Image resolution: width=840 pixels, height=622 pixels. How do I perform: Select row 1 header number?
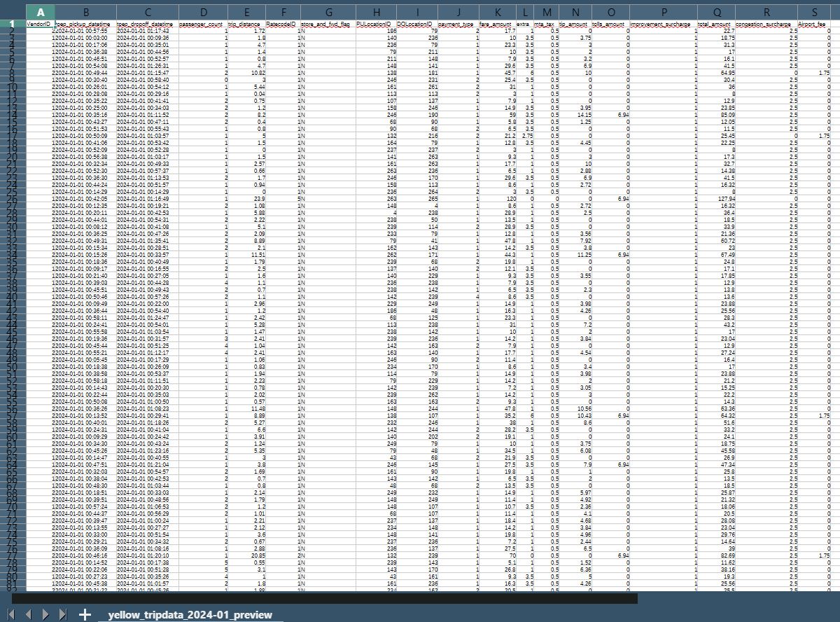13,24
